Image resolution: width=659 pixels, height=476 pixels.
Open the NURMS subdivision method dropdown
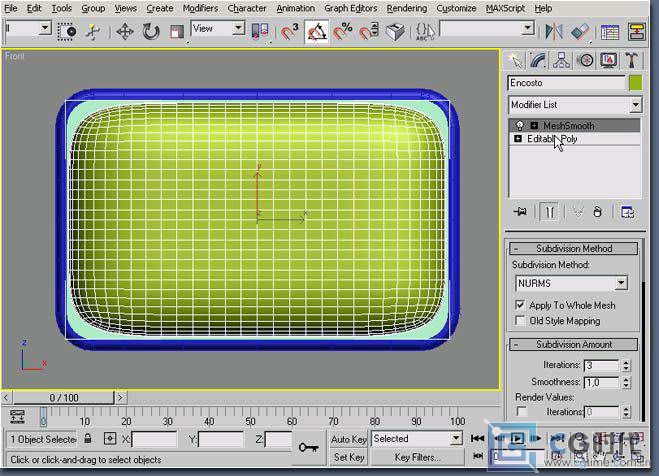point(621,284)
